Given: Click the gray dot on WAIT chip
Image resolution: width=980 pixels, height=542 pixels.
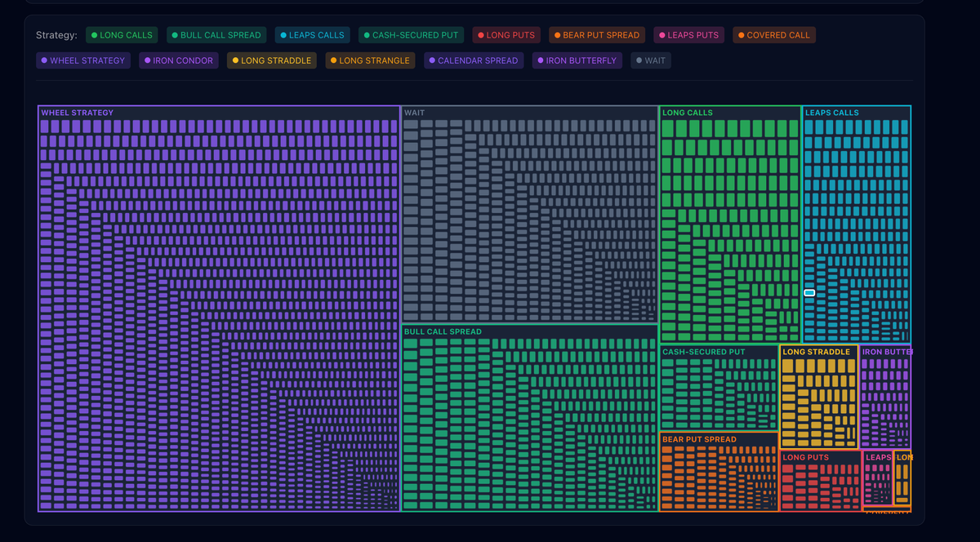Looking at the screenshot, I should [x=639, y=60].
